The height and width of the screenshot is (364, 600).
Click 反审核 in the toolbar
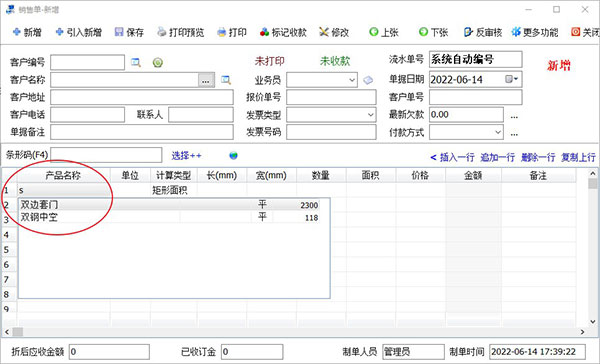[483, 33]
